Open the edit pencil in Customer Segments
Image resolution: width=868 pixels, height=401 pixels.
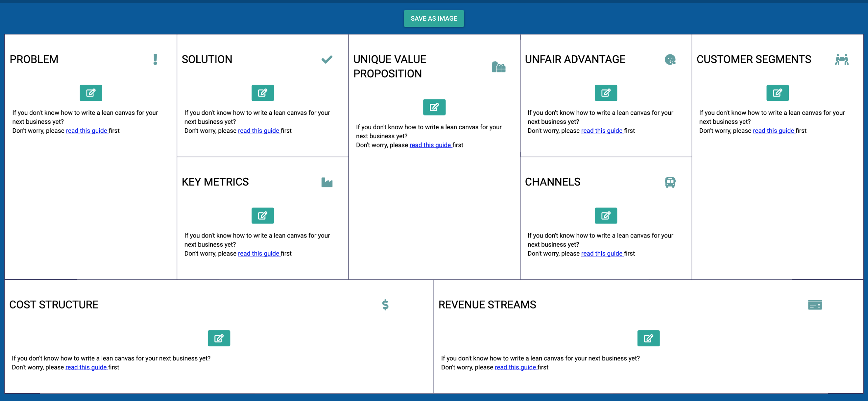(x=777, y=93)
